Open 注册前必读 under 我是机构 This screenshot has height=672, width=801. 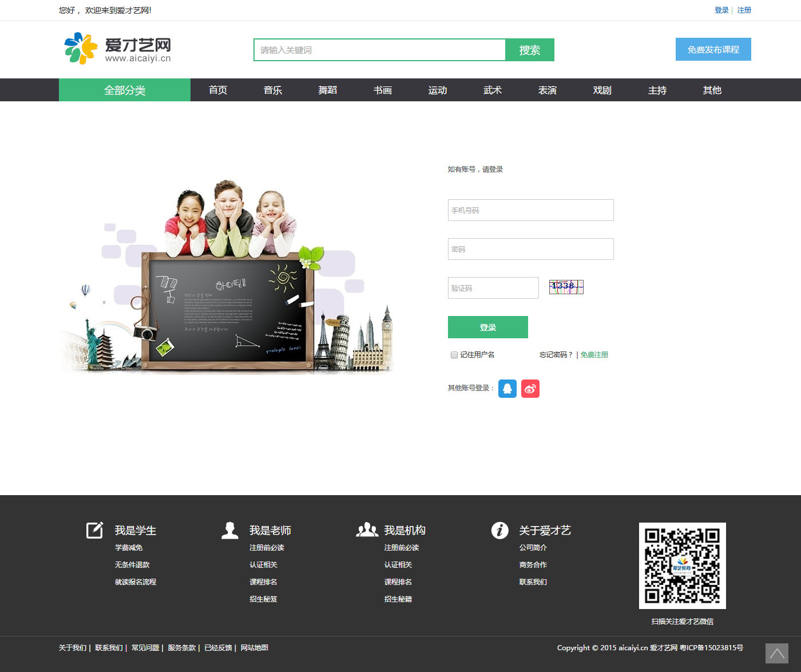pyautogui.click(x=402, y=548)
